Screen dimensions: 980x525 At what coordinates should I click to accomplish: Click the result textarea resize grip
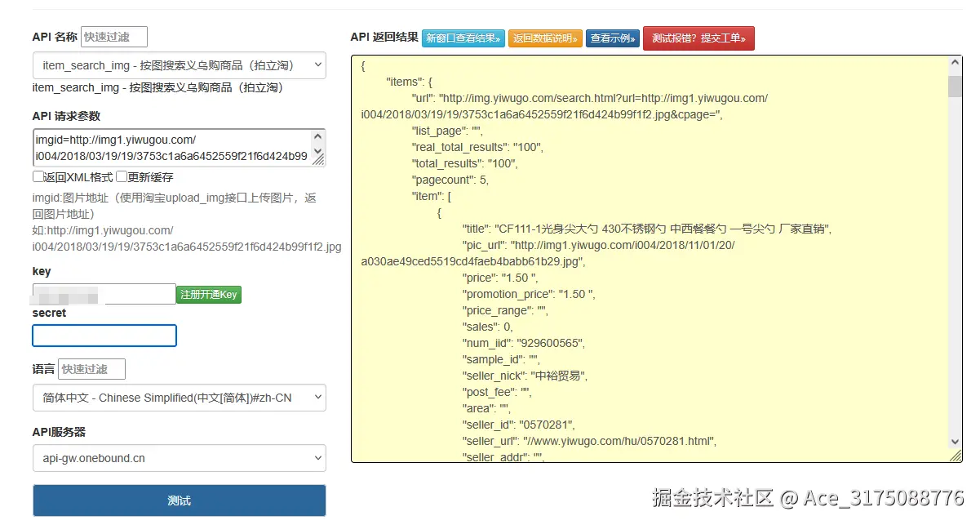[956, 456]
